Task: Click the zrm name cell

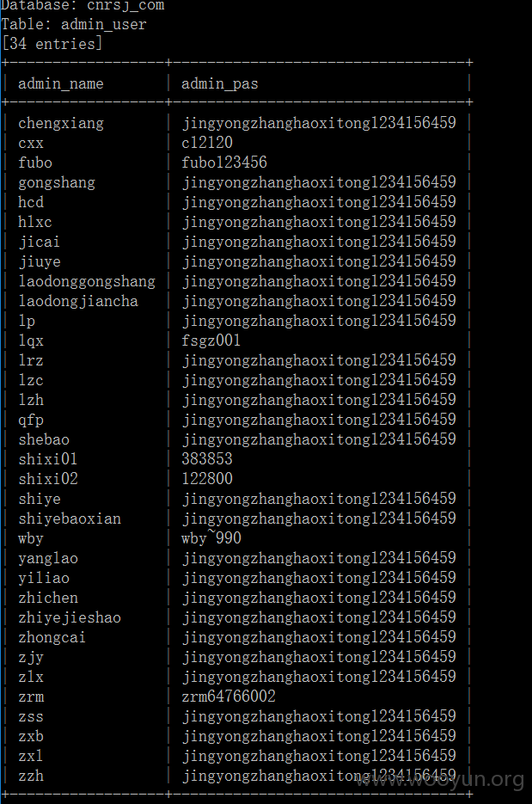Action: coord(31,697)
